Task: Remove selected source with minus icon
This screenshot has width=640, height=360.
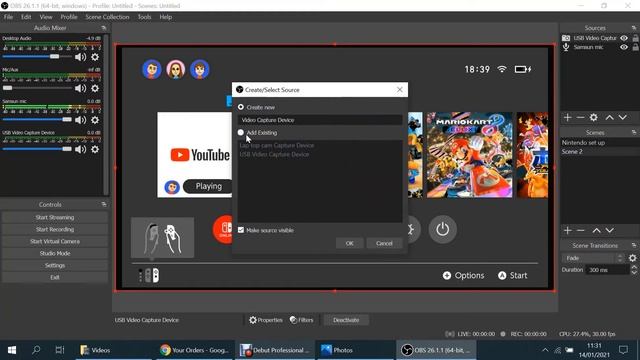Action: (x=580, y=118)
